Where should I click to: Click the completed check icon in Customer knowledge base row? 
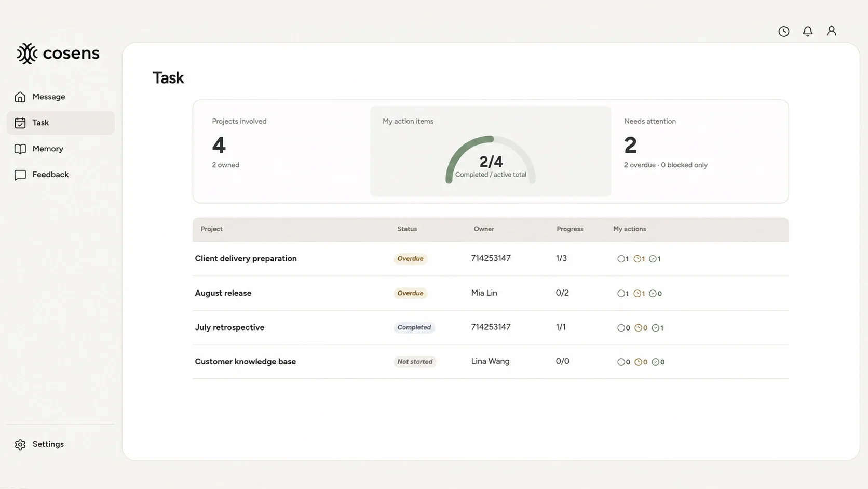tap(655, 362)
